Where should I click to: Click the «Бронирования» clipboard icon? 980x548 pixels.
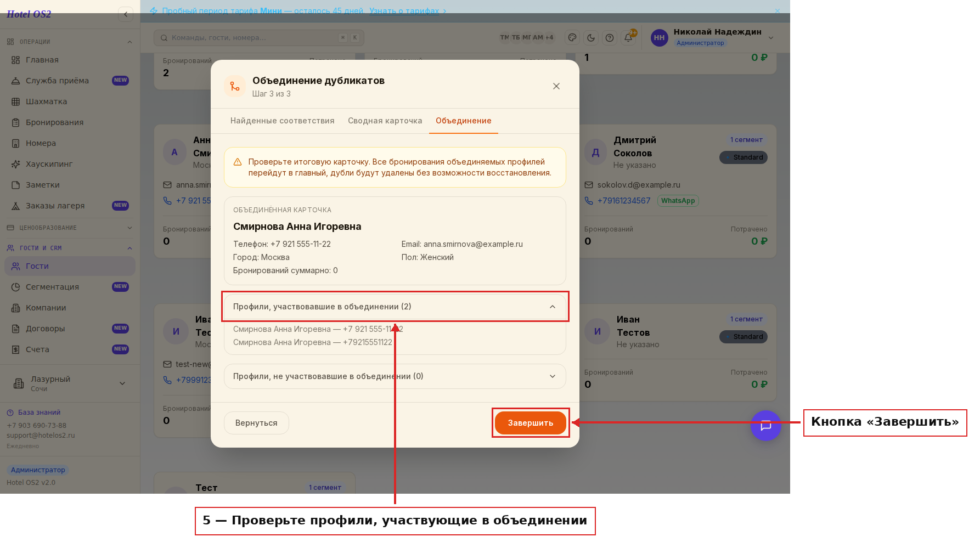[16, 122]
